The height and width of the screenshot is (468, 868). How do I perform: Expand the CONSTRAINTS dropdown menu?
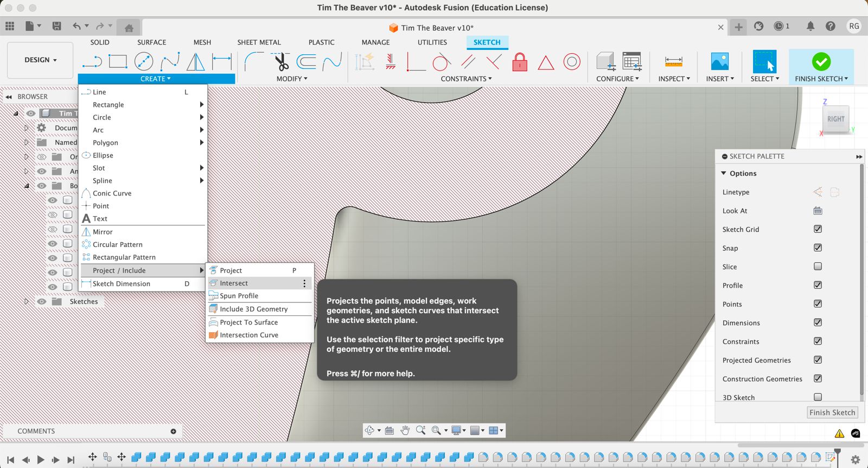point(466,79)
